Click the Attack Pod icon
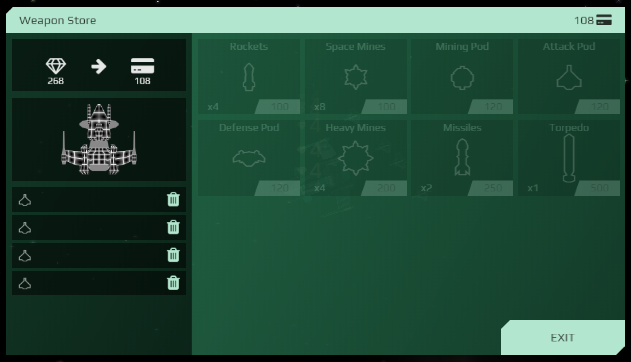 [569, 77]
